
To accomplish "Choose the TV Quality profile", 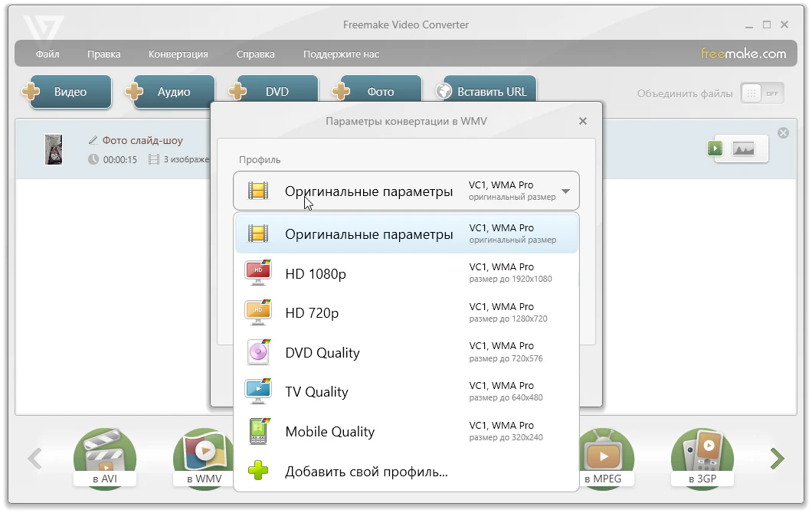I will coord(407,392).
